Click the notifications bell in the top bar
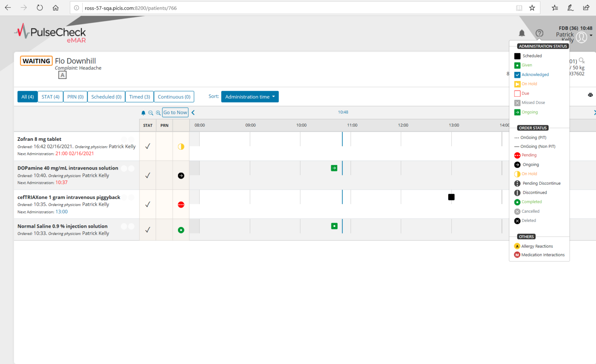Screen dimensions: 596x364 [x=522, y=33]
